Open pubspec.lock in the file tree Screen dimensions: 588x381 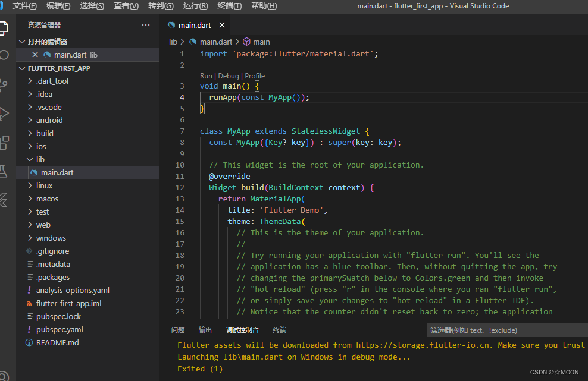[x=88, y=316]
